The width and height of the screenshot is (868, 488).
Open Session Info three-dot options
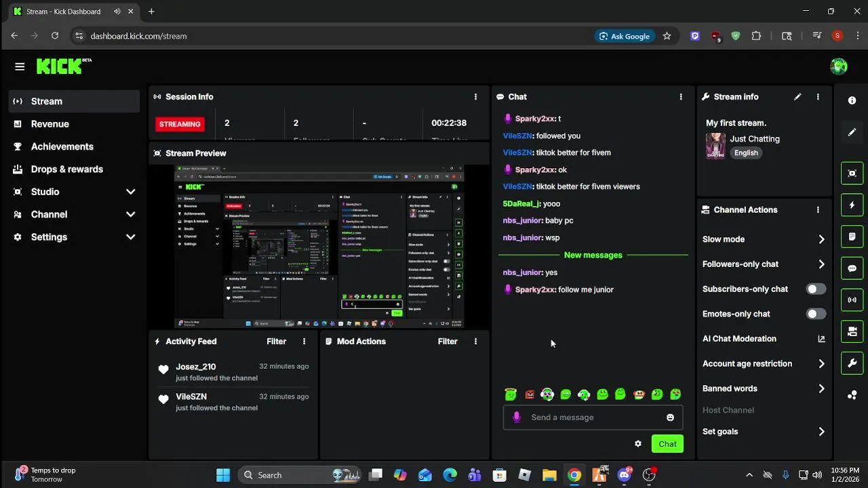coord(475,97)
